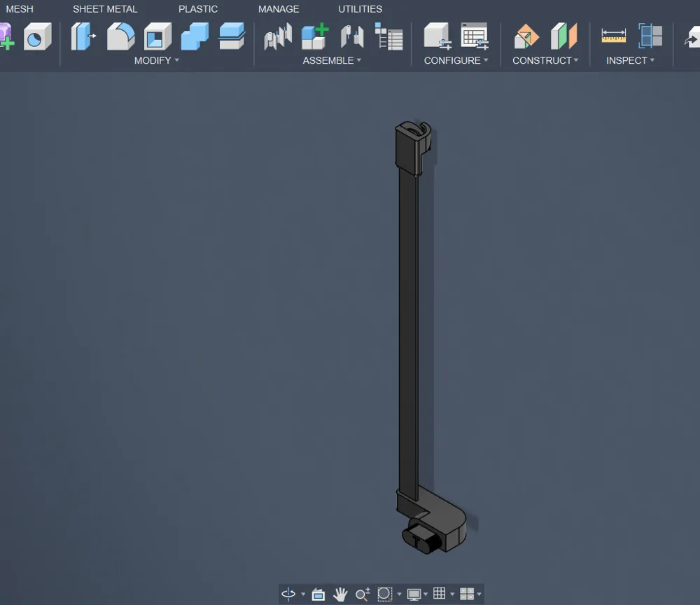Select the PLASTIC tab
700x605 pixels.
(x=198, y=9)
